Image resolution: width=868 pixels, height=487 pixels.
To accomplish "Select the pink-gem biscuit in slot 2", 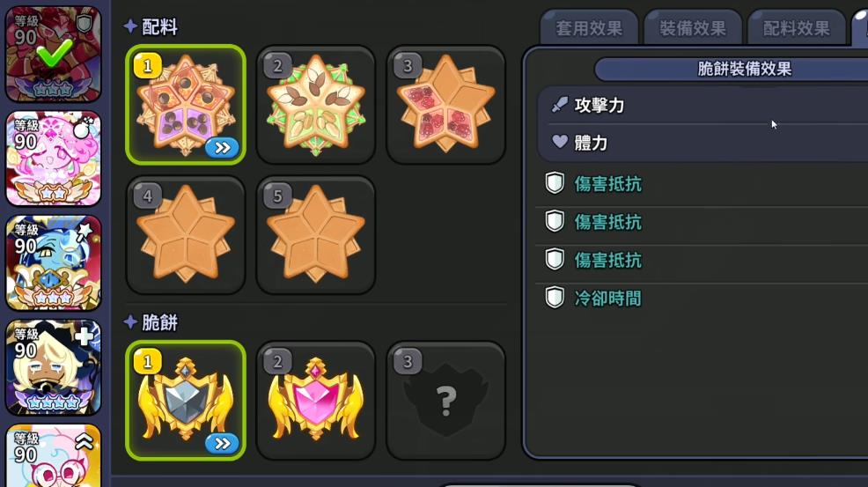I will tap(315, 401).
